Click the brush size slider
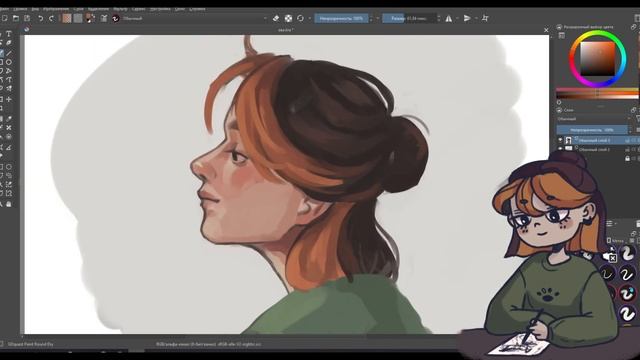The image size is (640, 360). [409, 18]
